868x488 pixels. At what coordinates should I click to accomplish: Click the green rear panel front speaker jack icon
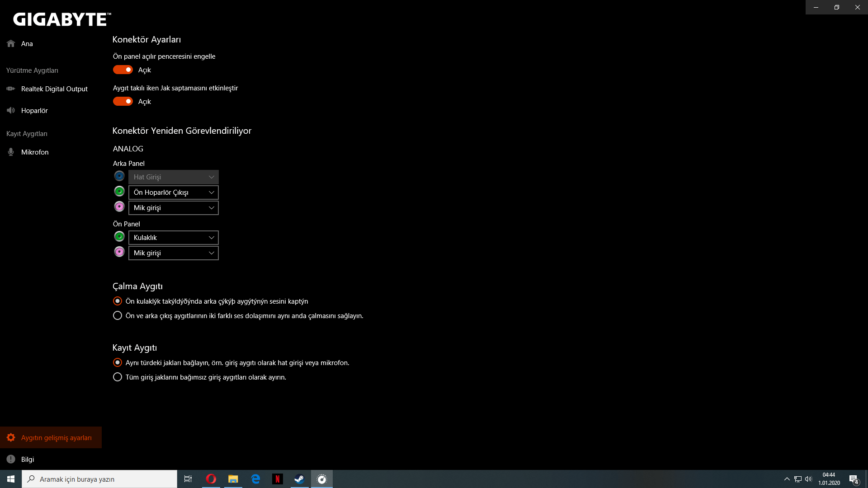pos(119,192)
